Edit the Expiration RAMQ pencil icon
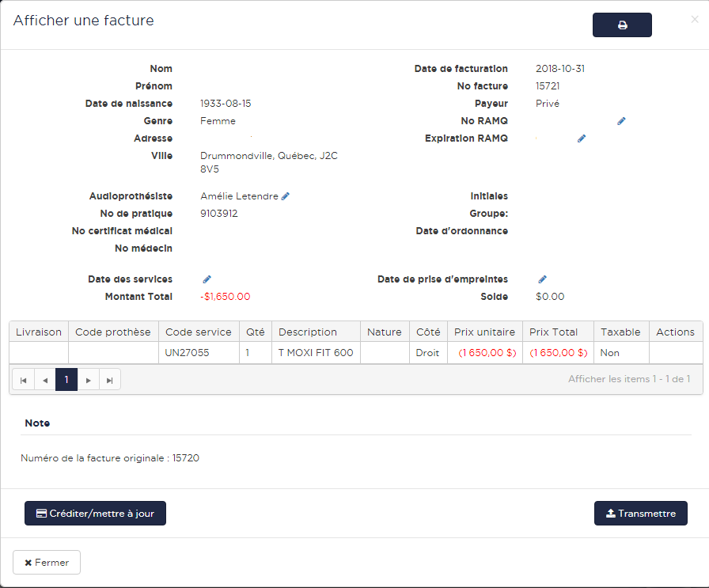The width and height of the screenshot is (709, 588). pos(582,138)
